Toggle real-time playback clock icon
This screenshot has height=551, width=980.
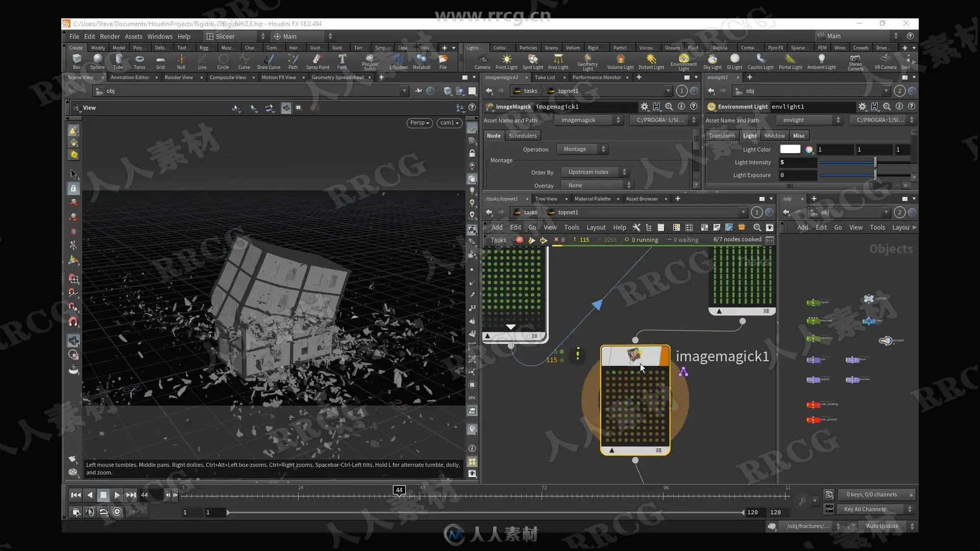pos(117,512)
